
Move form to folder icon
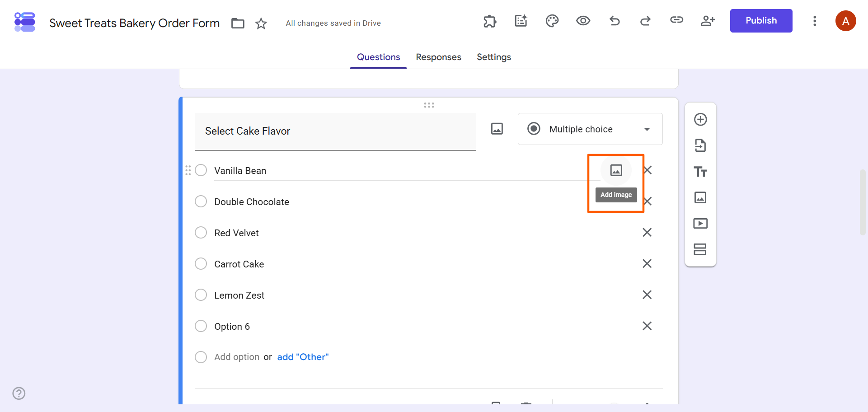point(238,23)
